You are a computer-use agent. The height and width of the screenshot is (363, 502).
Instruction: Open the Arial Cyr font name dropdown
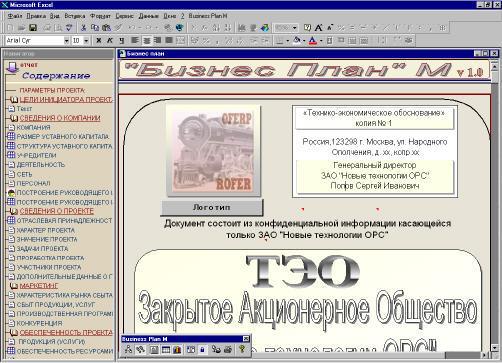click(66, 41)
